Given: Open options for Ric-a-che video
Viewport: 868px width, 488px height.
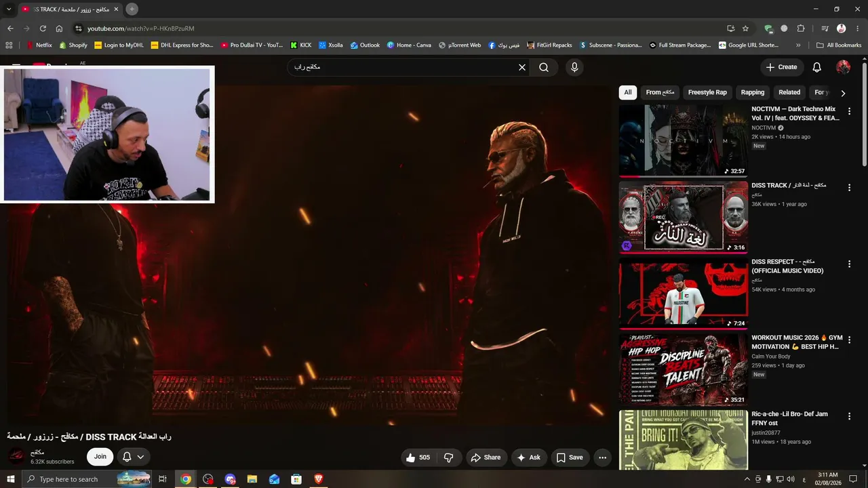Looking at the screenshot, I should coord(849,418).
